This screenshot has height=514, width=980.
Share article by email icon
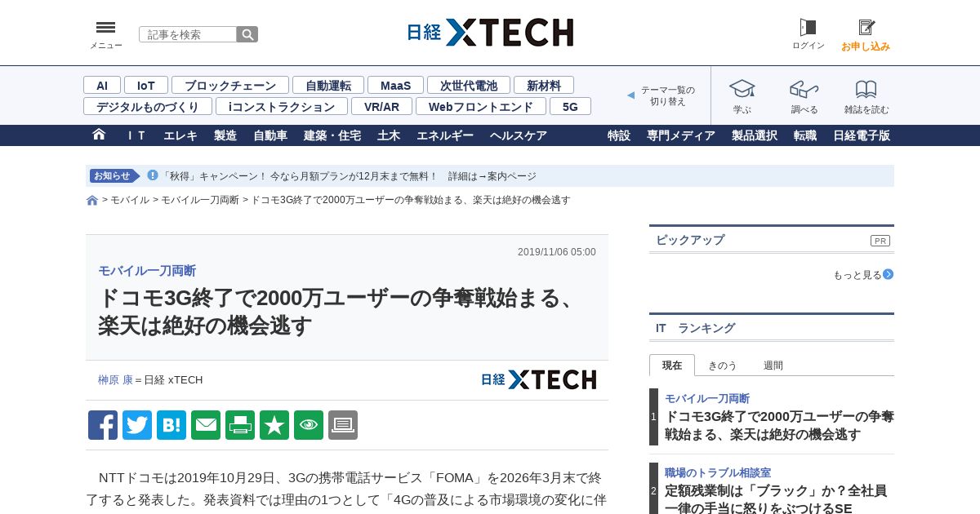pos(206,425)
